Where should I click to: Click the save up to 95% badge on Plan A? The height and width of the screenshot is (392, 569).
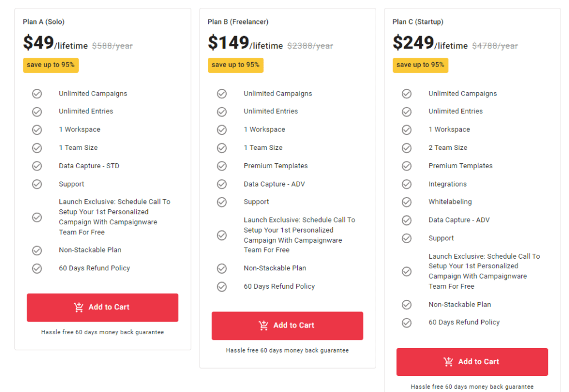tap(51, 65)
